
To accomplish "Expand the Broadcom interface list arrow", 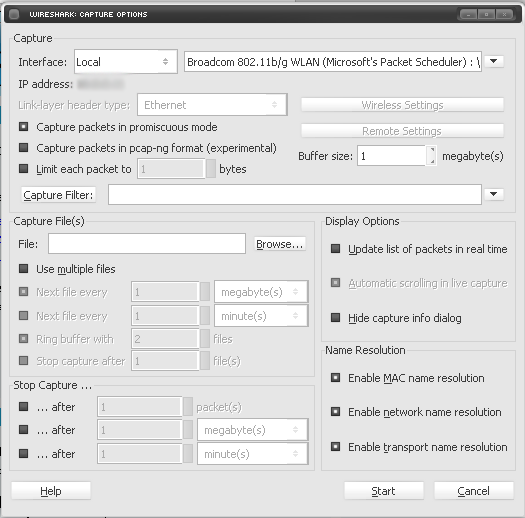I will (494, 61).
